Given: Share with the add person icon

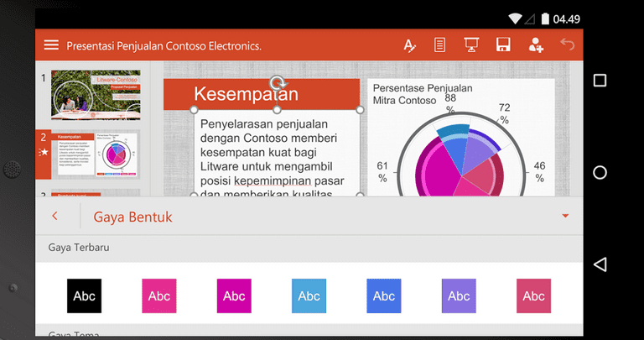Looking at the screenshot, I should [x=536, y=44].
